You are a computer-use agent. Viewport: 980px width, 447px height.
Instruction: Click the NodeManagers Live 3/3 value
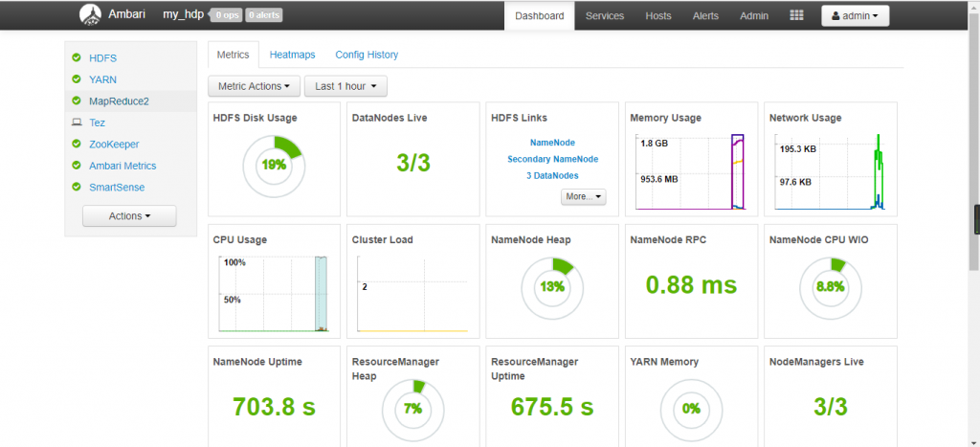(831, 407)
